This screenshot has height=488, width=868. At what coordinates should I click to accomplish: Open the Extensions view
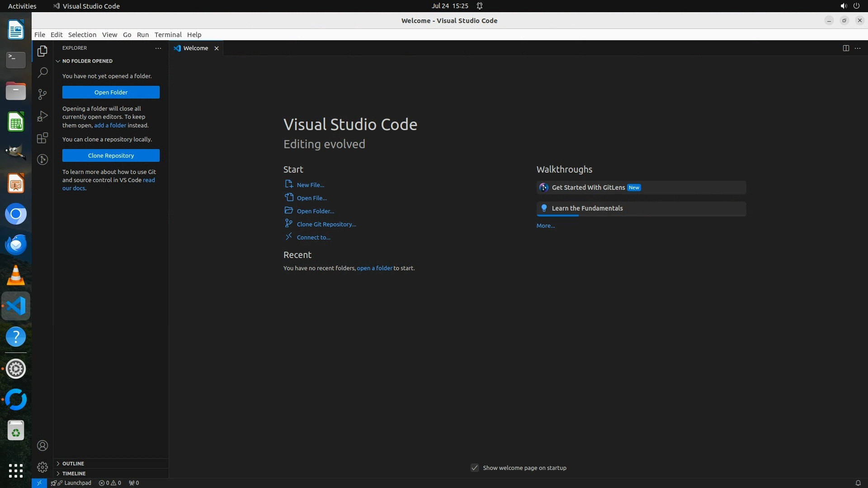42,138
